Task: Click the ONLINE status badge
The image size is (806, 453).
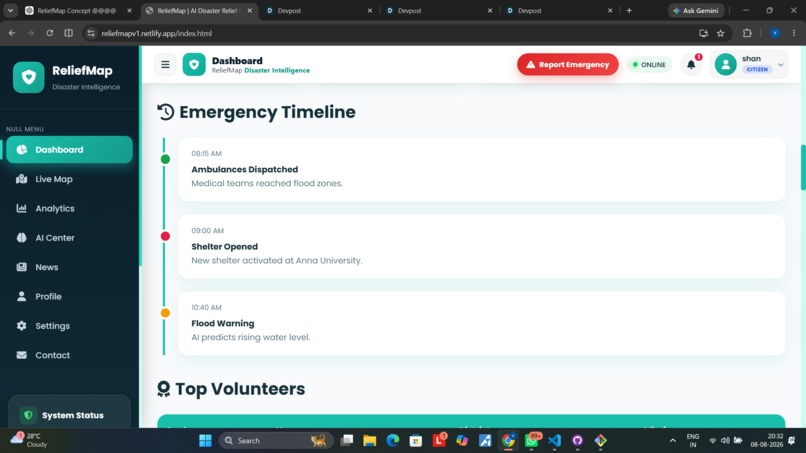Action: [x=649, y=64]
